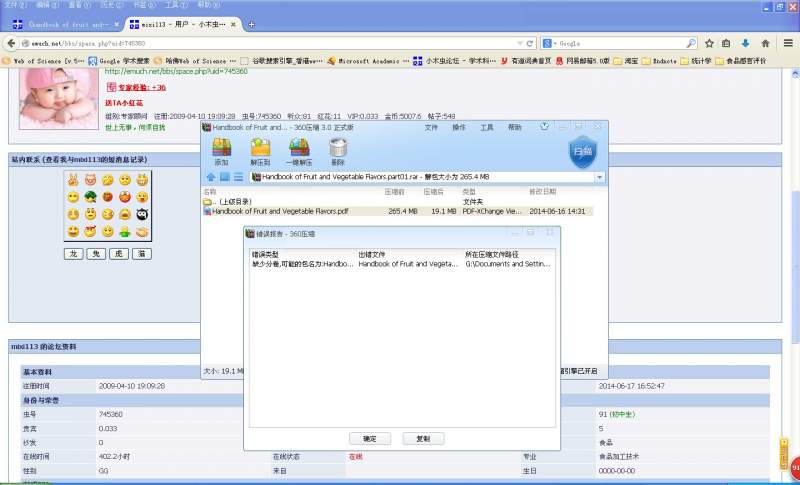The image size is (800, 485).
Task: Click the skin icon in 360压缩 title bar
Action: point(544,126)
